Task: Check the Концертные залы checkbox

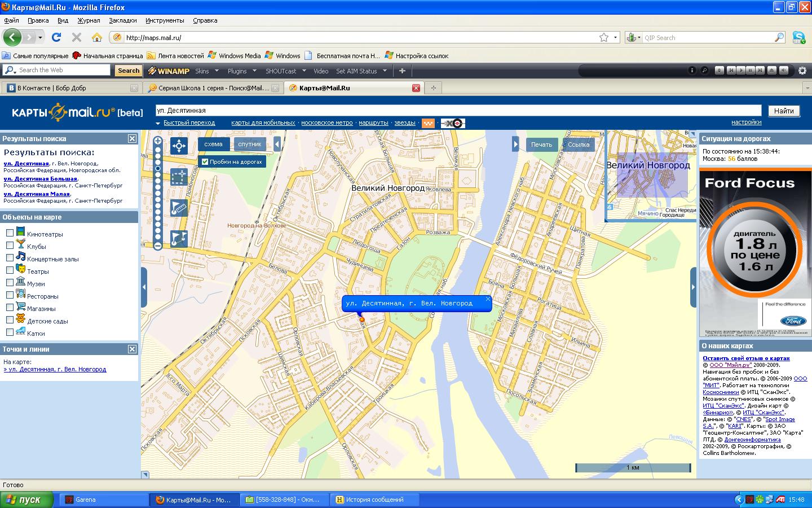Action: click(x=10, y=257)
